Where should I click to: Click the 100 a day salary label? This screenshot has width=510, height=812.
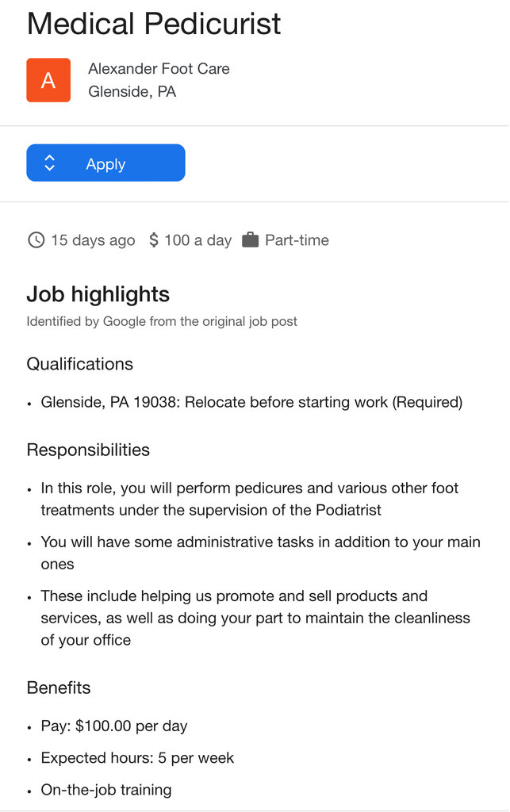197,240
